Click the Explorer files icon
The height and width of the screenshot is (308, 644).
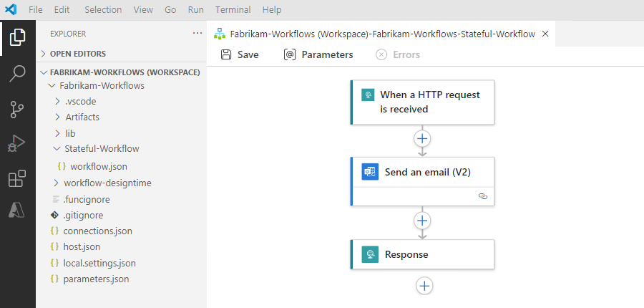pos(17,37)
